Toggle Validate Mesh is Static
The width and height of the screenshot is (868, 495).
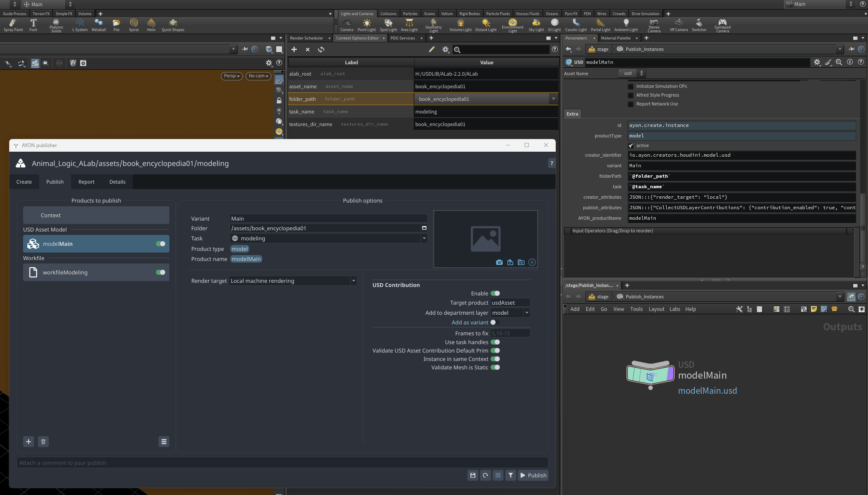click(x=495, y=367)
